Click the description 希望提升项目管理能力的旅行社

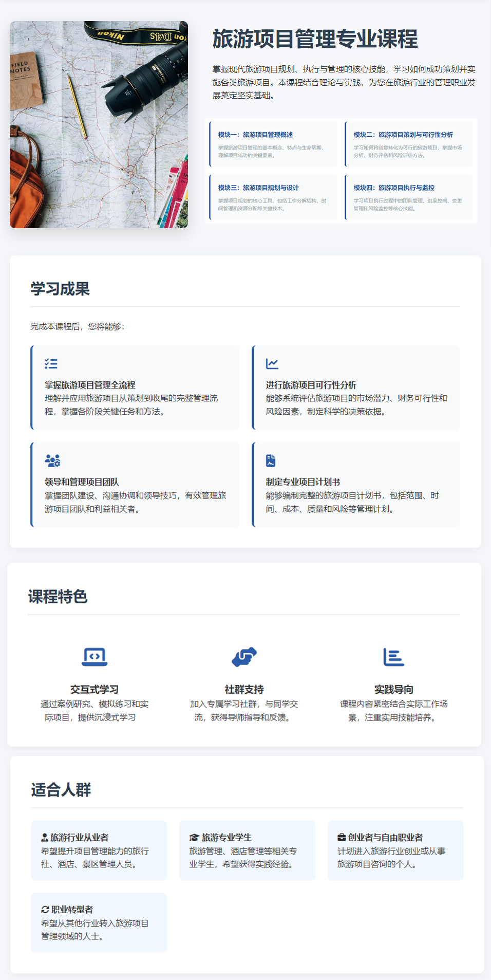click(95, 858)
